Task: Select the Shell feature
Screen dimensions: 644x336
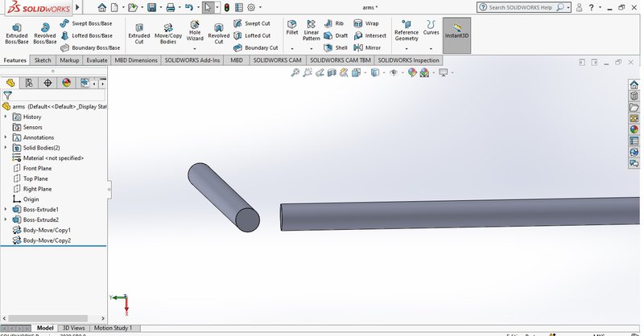Action: [336, 47]
